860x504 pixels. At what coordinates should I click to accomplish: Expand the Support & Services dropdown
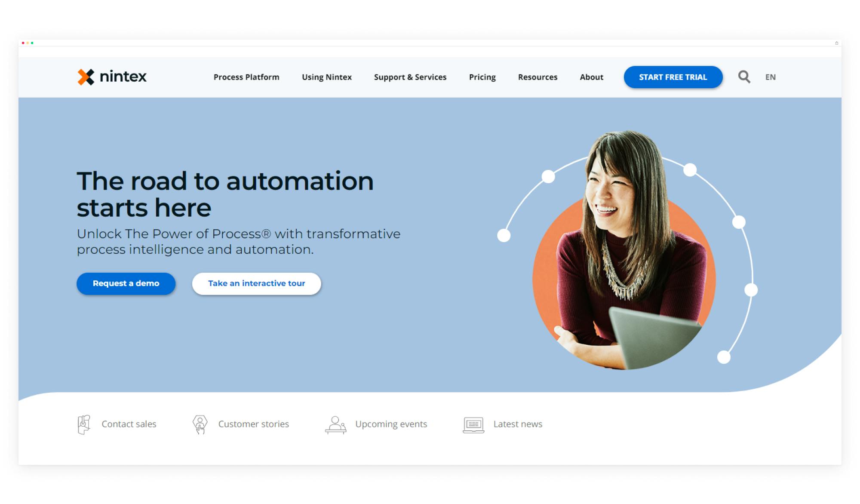[411, 77]
